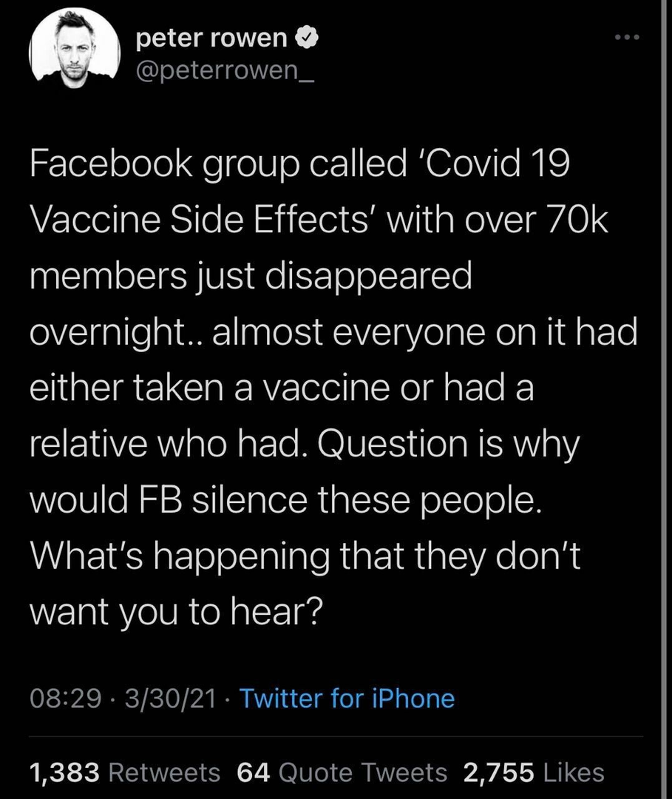The width and height of the screenshot is (672, 799).
Task: Click the text 'relative who had. Question is why'
Action: (x=303, y=444)
